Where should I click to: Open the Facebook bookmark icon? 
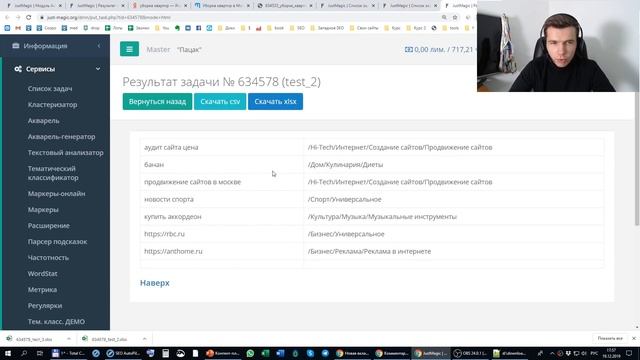point(198,28)
